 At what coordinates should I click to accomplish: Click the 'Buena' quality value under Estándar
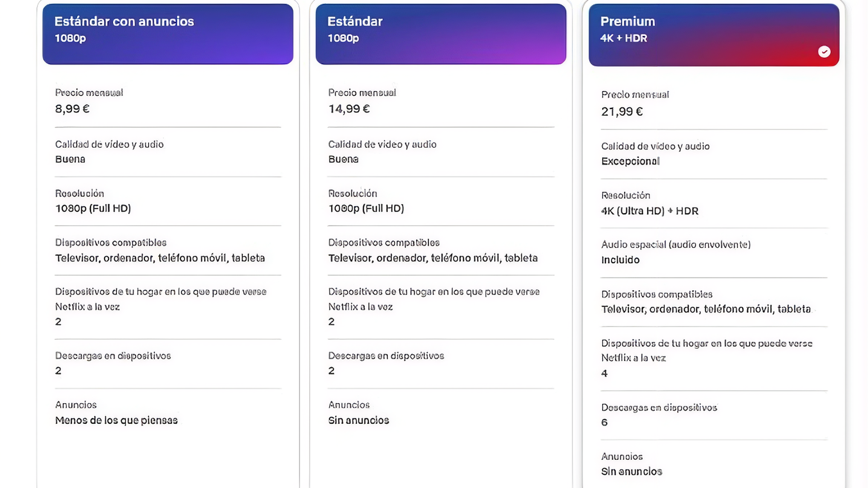(x=343, y=159)
